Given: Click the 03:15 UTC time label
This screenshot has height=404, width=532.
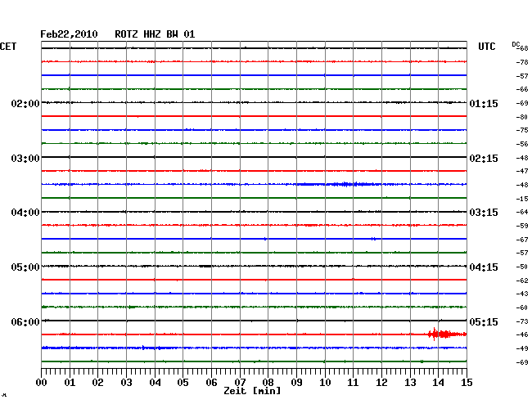Looking at the screenshot, I should pos(484,213).
